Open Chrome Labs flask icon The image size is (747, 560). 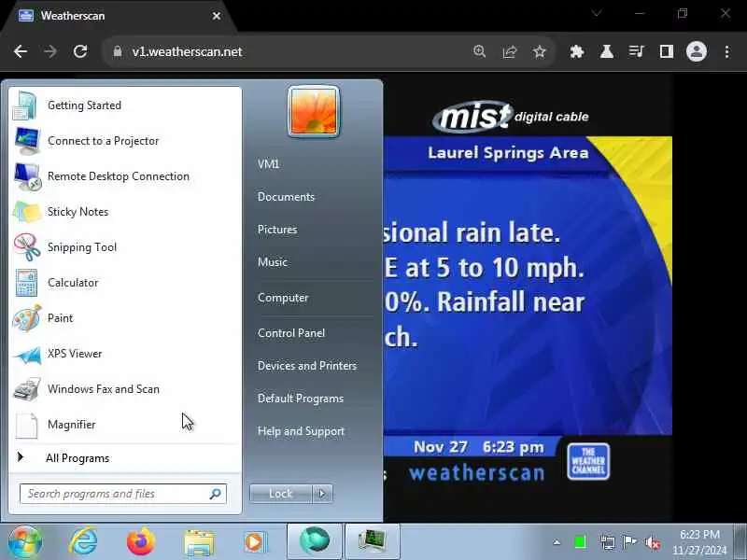click(606, 51)
